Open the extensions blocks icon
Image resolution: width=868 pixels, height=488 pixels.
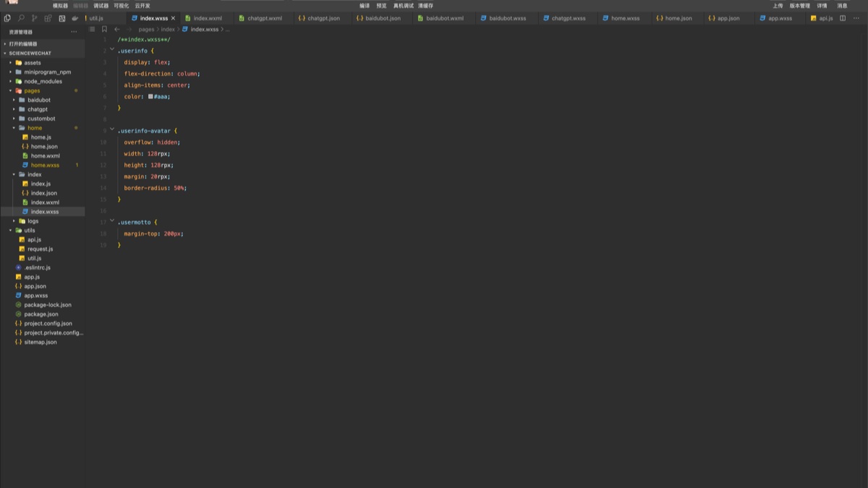[48, 18]
